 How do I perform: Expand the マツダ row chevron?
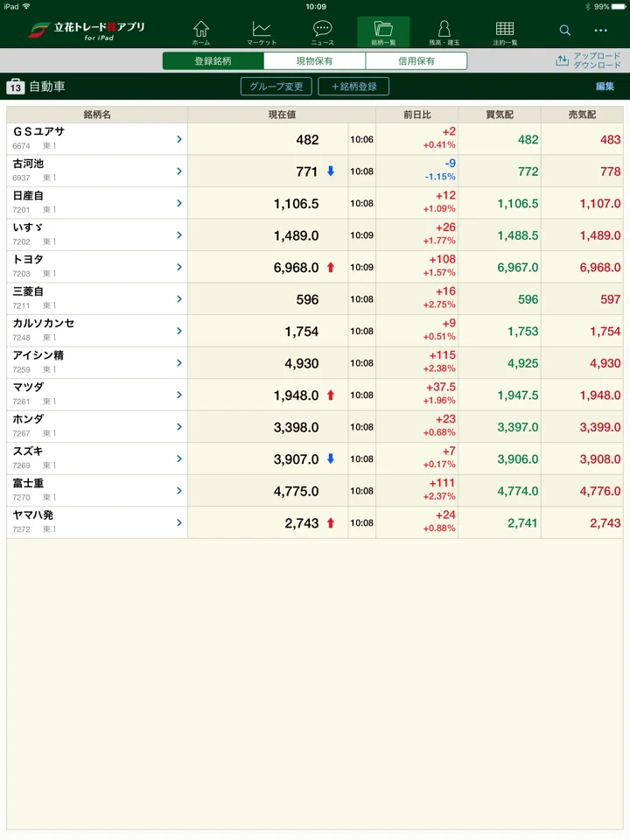179,395
